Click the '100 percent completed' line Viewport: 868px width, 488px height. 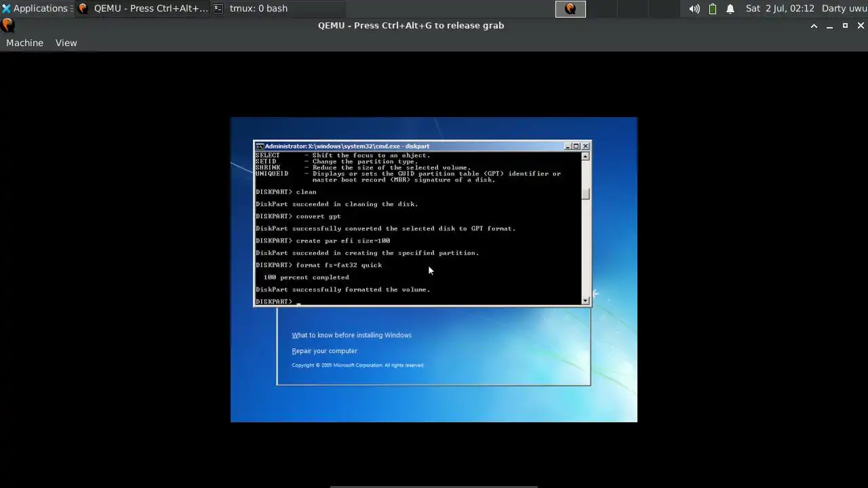tap(307, 277)
